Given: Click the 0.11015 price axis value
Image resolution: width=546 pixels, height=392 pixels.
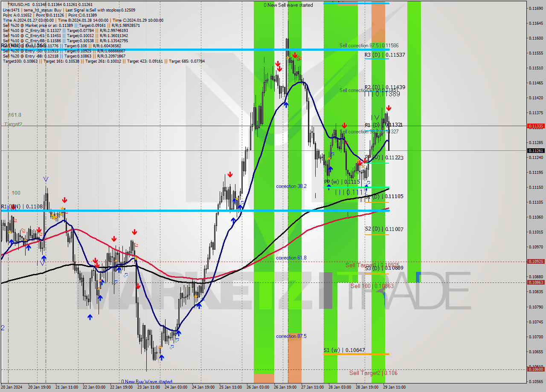Looking at the screenshot, I should [536, 232].
